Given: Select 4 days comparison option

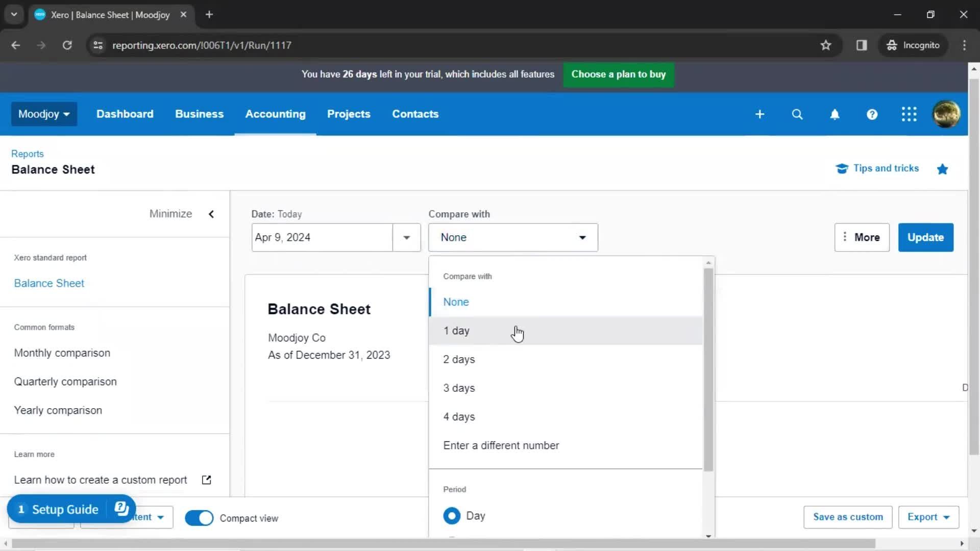Looking at the screenshot, I should tap(566, 417).
